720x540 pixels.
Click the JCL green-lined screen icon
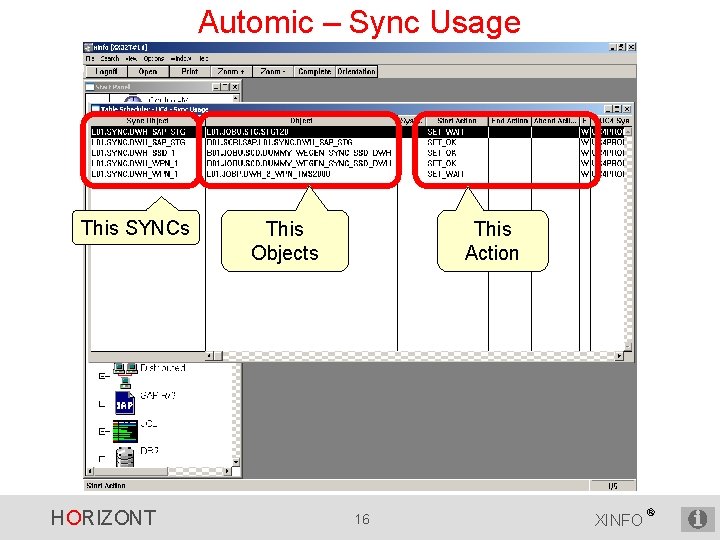[x=125, y=431]
